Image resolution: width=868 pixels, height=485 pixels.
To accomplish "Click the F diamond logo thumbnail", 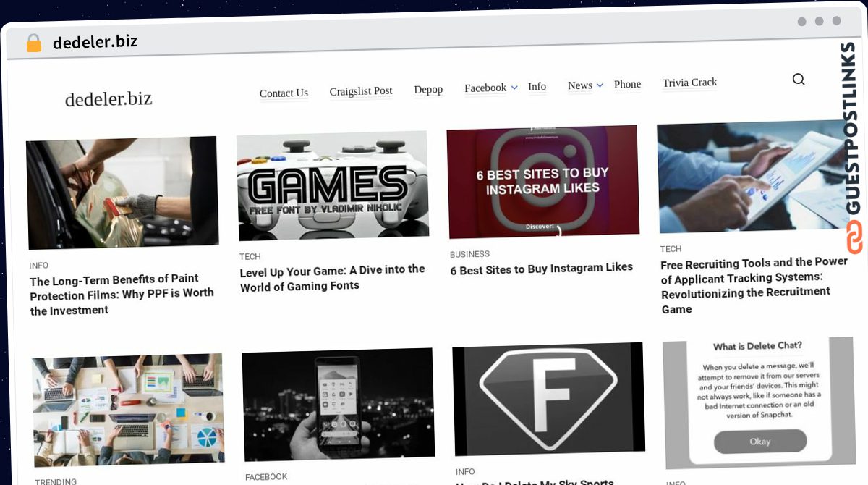I will click(548, 400).
